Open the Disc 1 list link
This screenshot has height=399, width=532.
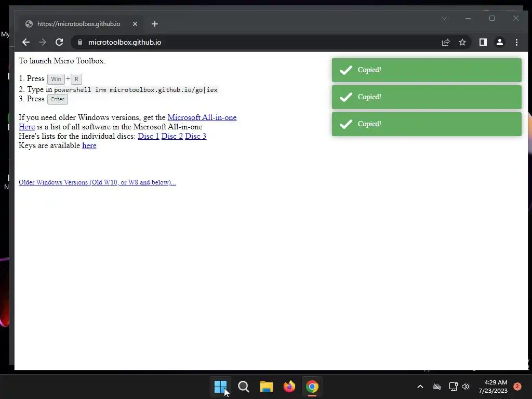[x=148, y=136]
